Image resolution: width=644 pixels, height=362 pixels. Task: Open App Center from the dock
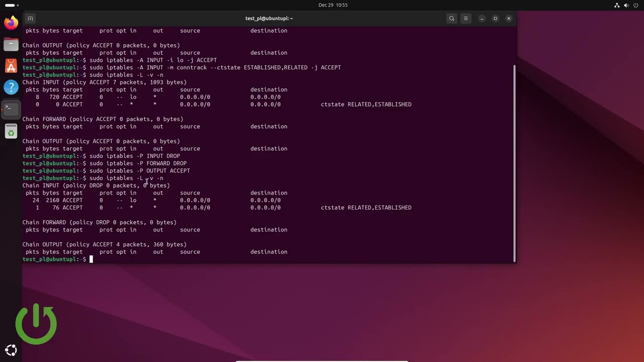tap(11, 66)
